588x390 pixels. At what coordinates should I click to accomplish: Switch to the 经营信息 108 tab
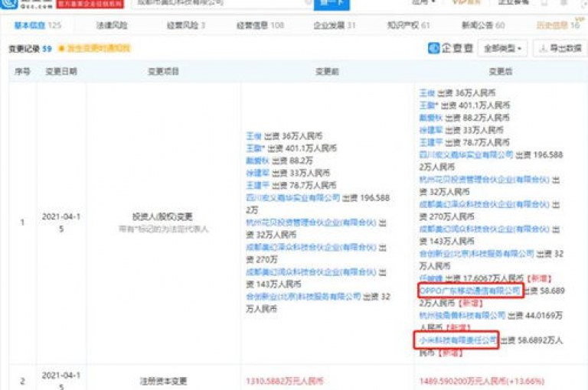[x=260, y=25]
